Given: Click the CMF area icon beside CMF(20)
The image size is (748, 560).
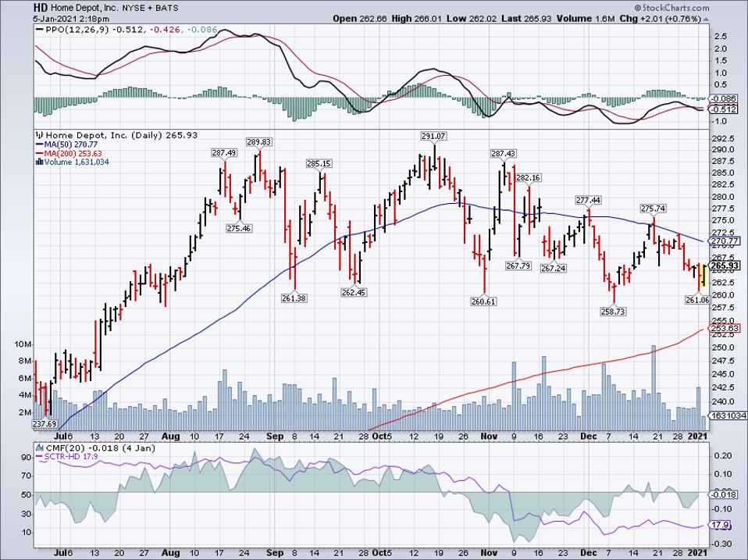Looking at the screenshot, I should 39,448.
